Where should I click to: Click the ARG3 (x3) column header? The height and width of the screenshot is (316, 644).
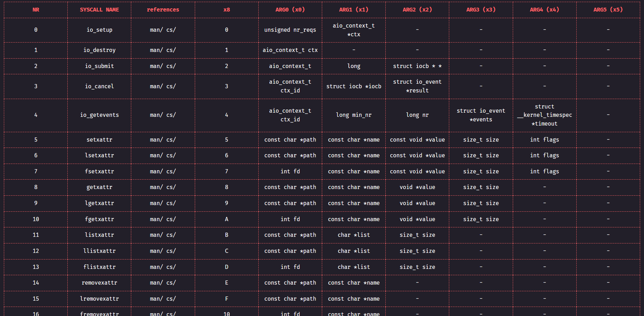481,10
